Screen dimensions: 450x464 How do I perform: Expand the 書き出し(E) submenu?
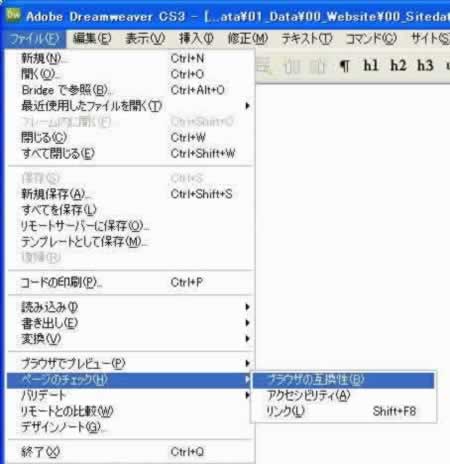click(131, 323)
